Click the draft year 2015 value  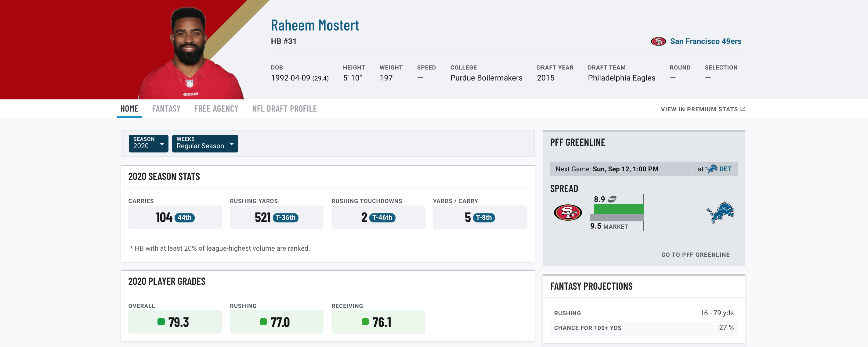click(545, 78)
